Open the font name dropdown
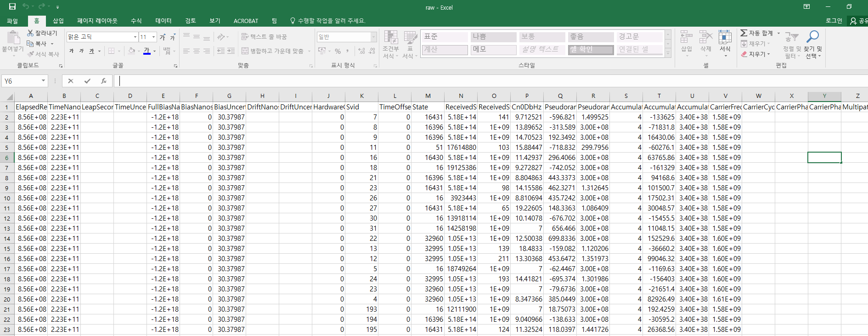 135,37
